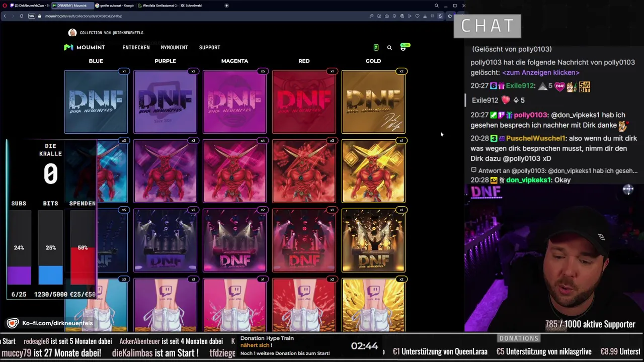Toggle the VPN badge in address bar

coord(32,16)
